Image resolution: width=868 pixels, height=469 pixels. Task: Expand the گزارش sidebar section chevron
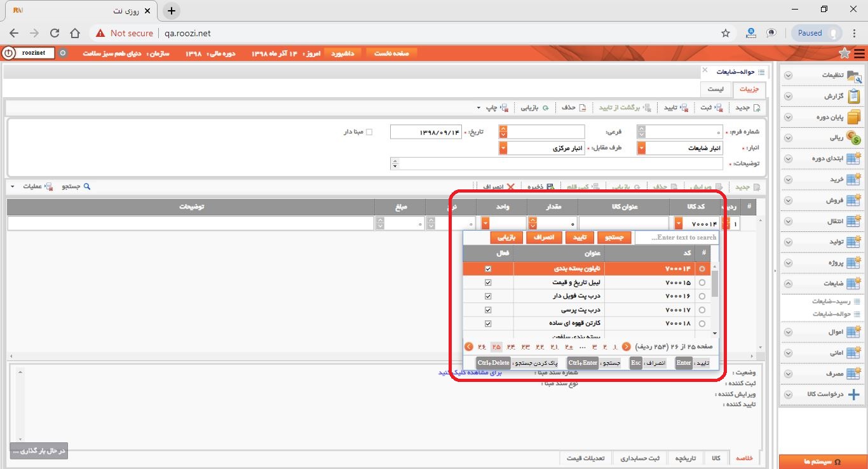(788, 97)
